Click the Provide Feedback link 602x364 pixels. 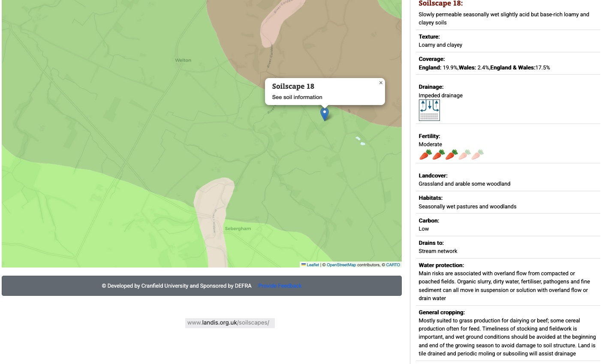pos(280,286)
